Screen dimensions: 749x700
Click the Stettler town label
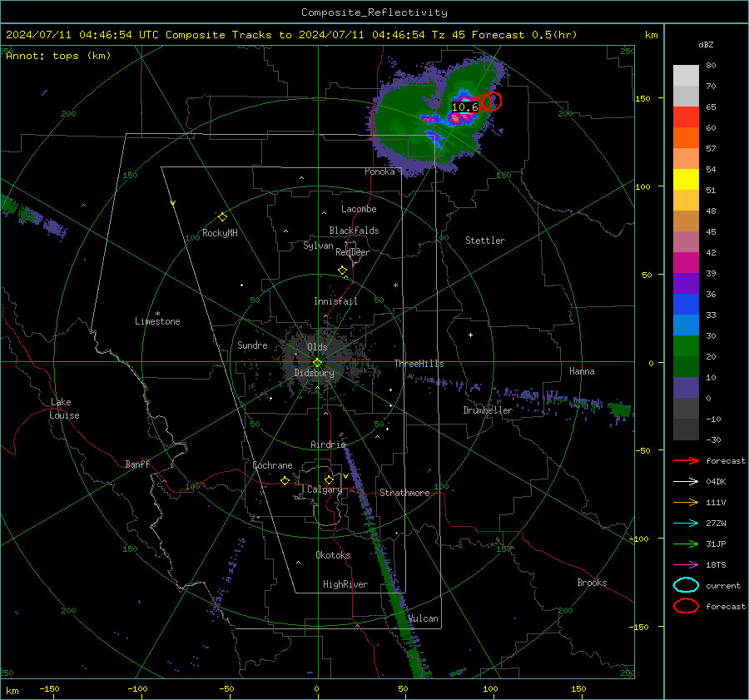point(485,241)
